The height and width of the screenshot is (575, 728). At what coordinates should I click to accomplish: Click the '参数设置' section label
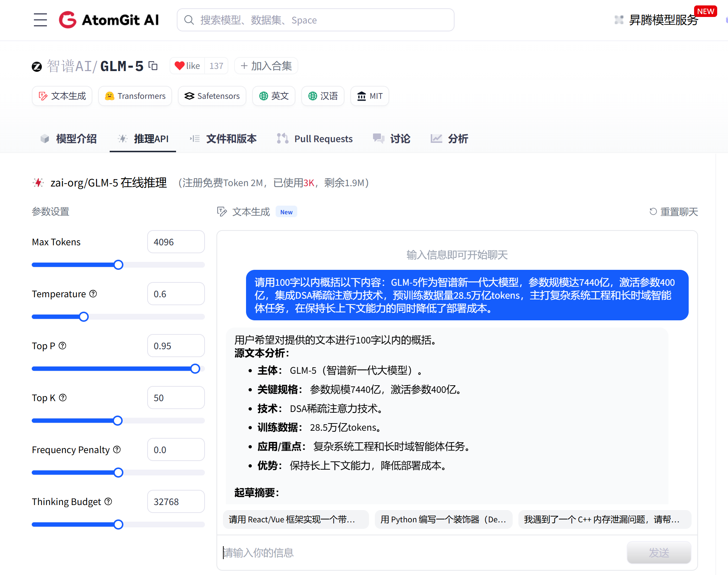[x=51, y=211]
